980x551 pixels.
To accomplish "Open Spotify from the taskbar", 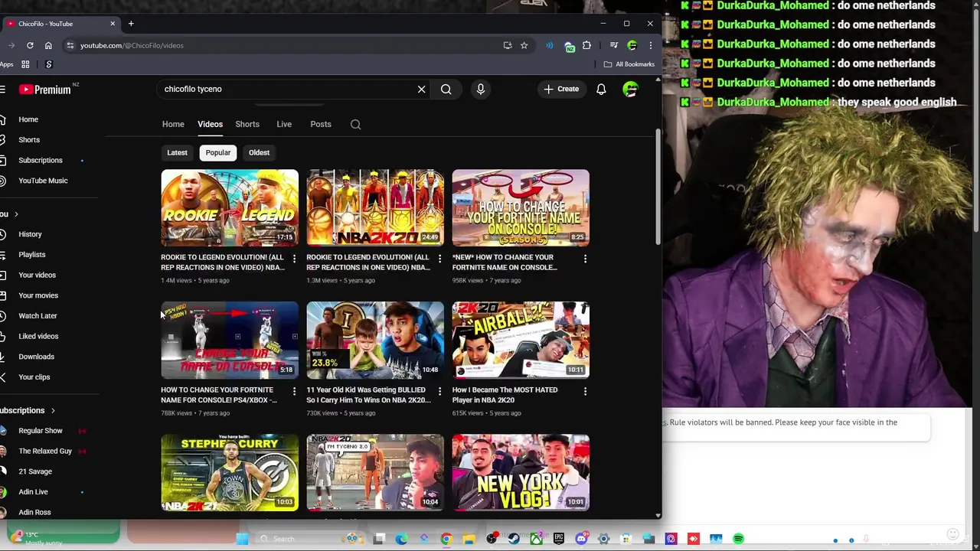I will pyautogui.click(x=738, y=539).
